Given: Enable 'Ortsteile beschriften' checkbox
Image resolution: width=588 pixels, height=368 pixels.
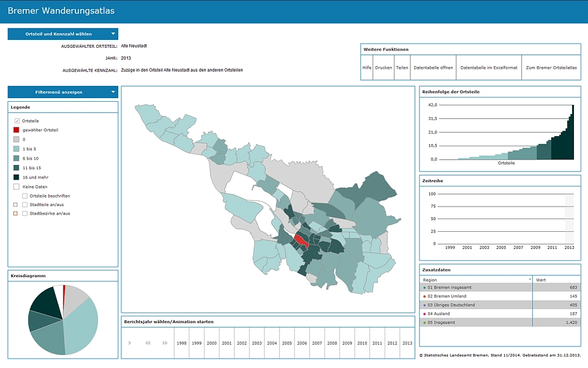Looking at the screenshot, I should pyautogui.click(x=25, y=196).
